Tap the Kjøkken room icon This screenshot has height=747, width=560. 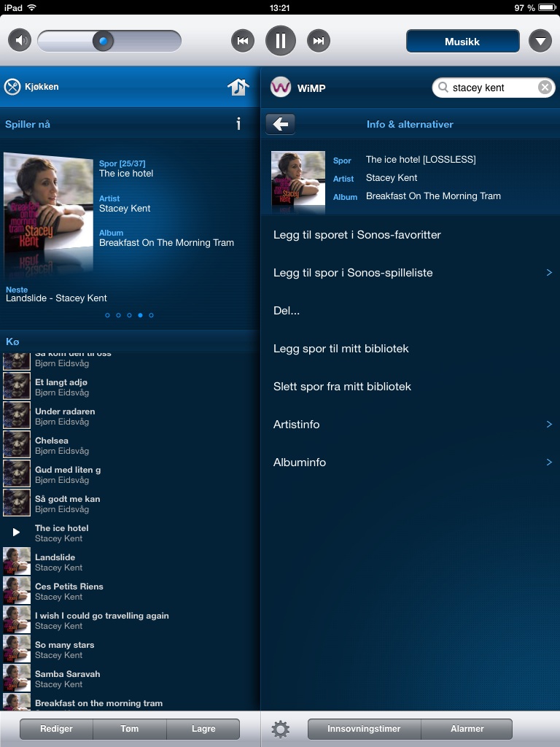tap(12, 87)
